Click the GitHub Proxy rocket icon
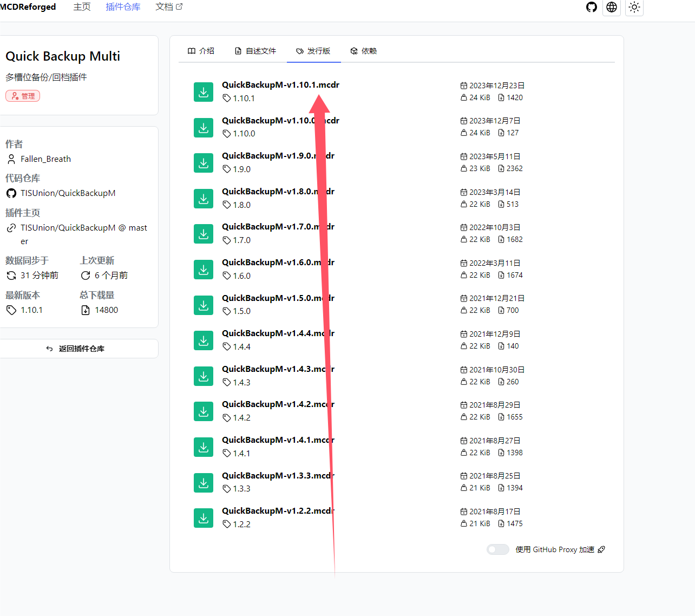Viewport: 695px width, 616px height. click(601, 549)
